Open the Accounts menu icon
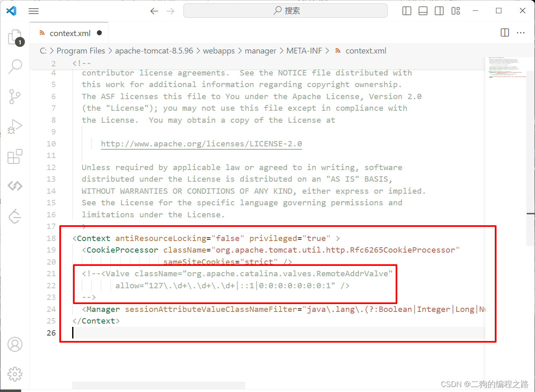535x392 pixels. click(15, 344)
